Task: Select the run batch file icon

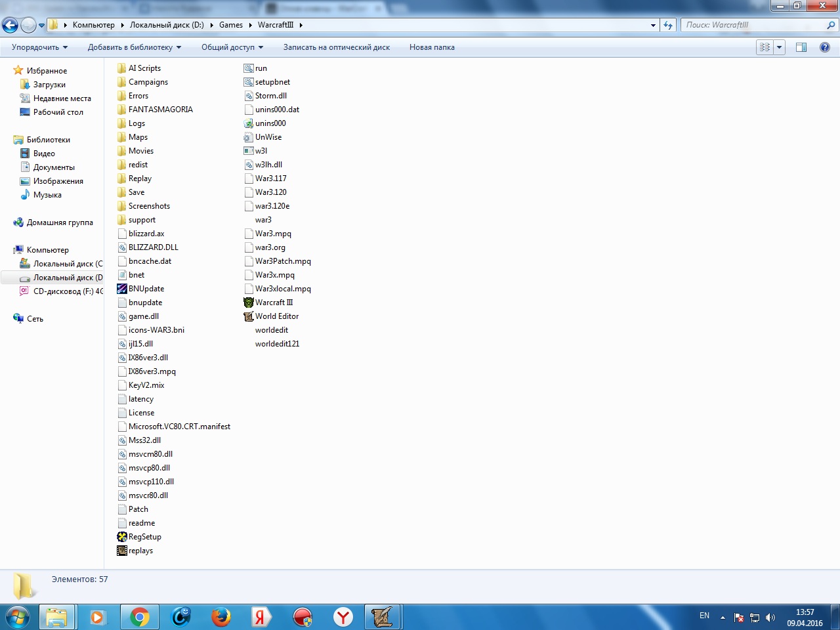Action: [x=249, y=68]
